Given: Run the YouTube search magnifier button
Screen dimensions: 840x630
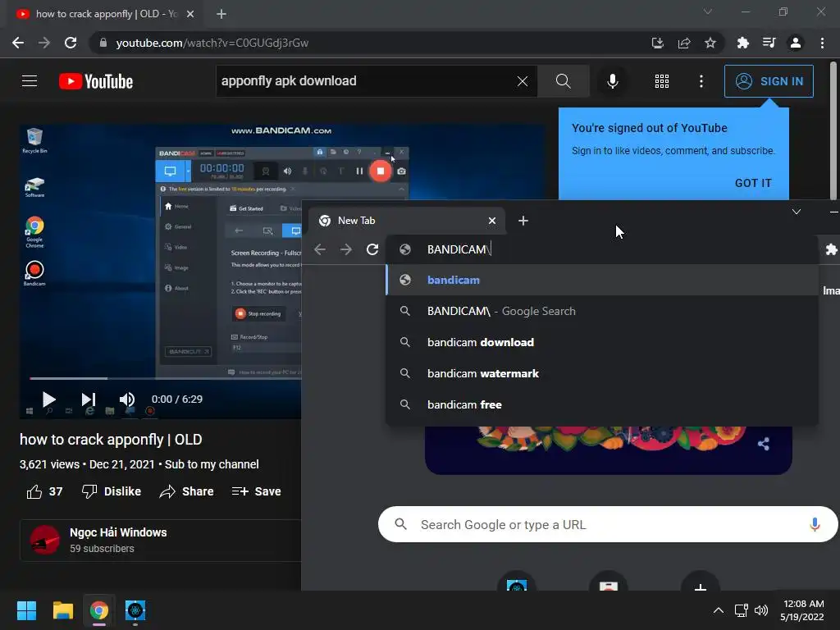Looking at the screenshot, I should (x=563, y=81).
